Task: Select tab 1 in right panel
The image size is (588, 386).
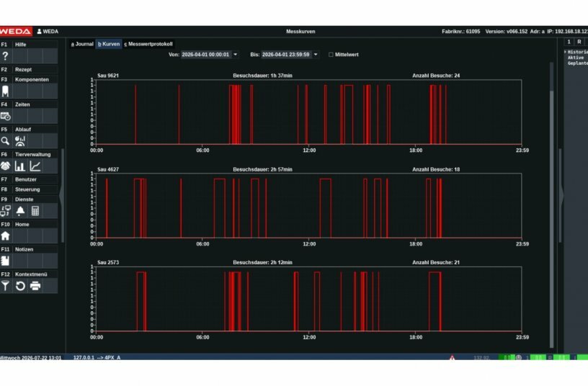Action: coord(569,42)
